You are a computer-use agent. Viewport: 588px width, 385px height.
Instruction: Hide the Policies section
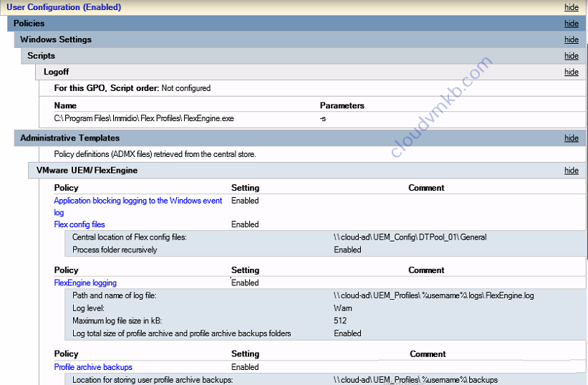(x=571, y=24)
